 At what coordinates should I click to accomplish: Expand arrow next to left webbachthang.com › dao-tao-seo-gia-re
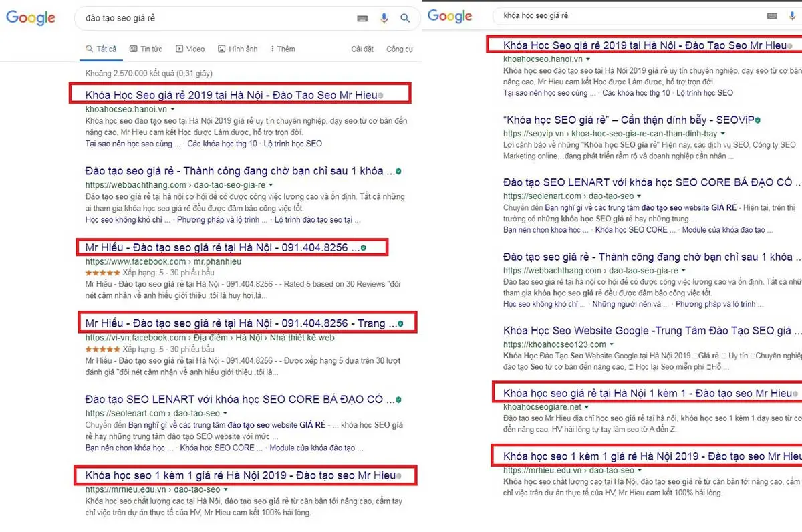coord(271,185)
